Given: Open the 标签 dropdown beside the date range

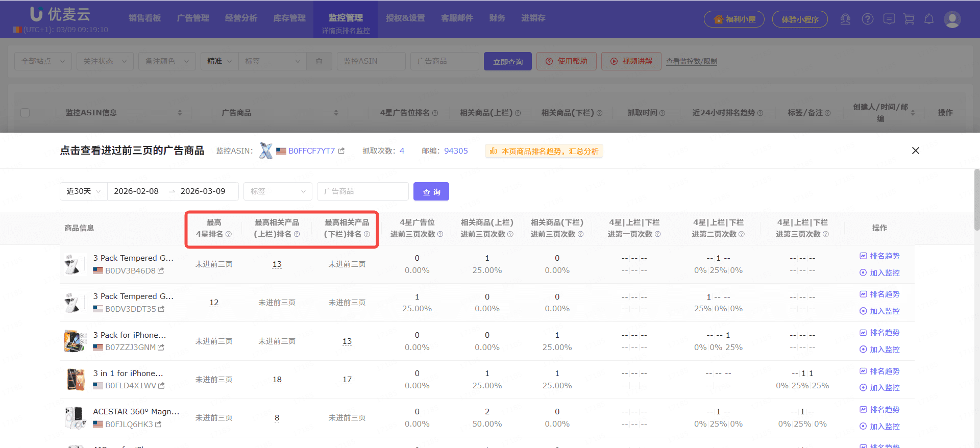Looking at the screenshot, I should click(x=278, y=191).
